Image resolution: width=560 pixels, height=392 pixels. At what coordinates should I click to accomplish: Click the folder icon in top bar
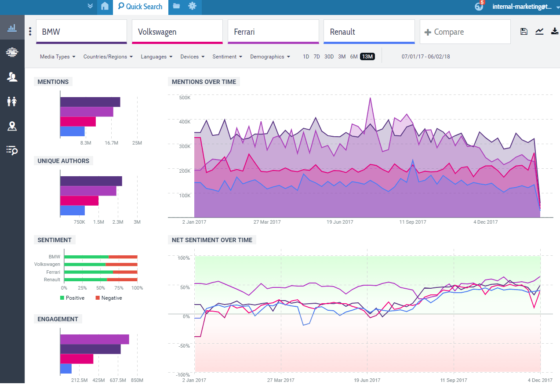[176, 6]
